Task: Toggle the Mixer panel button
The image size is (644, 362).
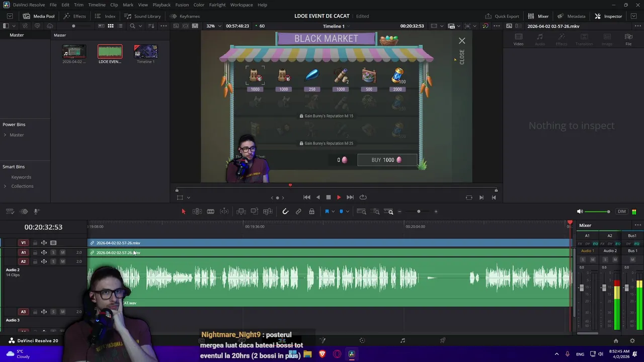Action: [538, 16]
